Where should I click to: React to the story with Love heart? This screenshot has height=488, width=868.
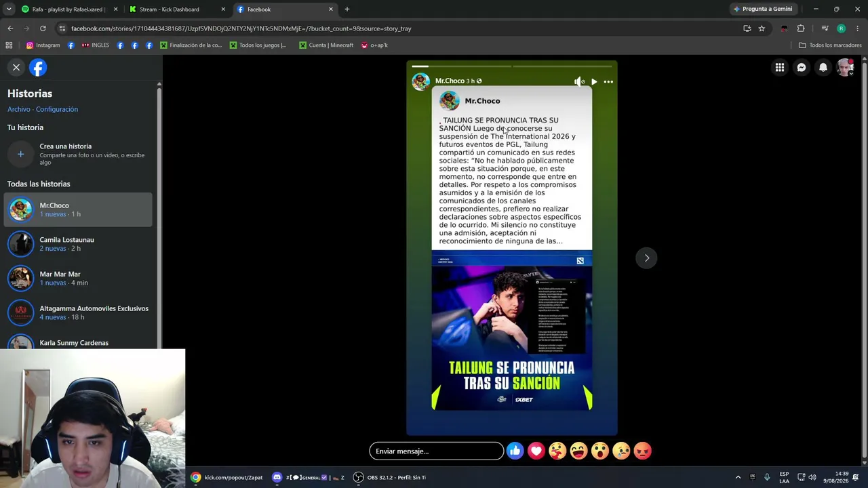(536, 451)
